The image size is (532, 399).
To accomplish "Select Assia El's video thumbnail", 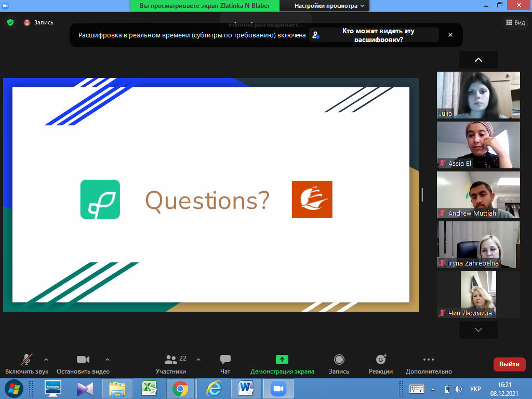I will click(478, 145).
